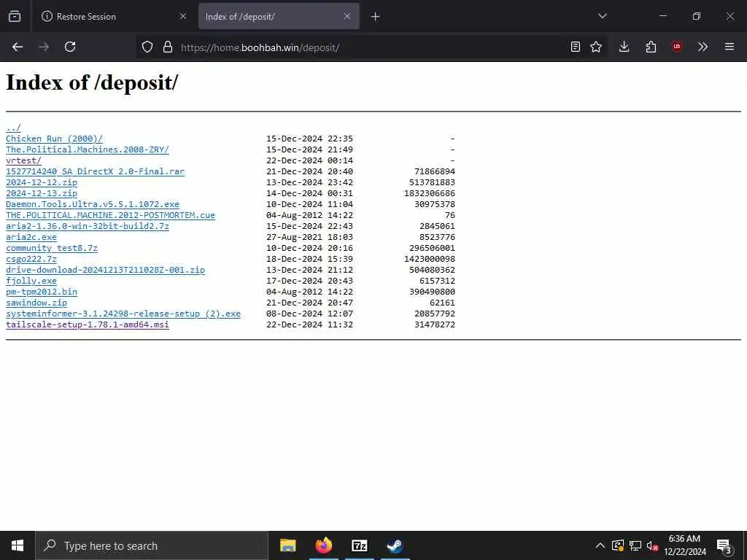Viewport: 747px width, 560px height.
Task: Open the extensions puzzle icon
Action: pyautogui.click(x=651, y=47)
